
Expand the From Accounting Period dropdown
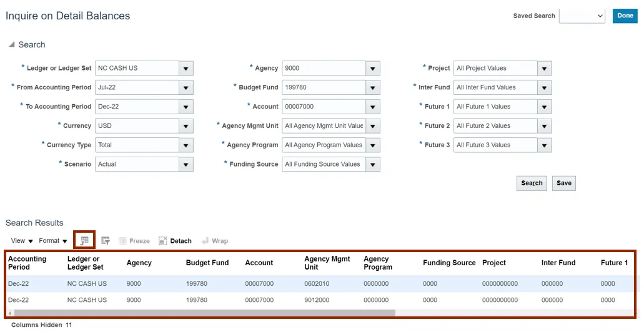pyautogui.click(x=186, y=87)
